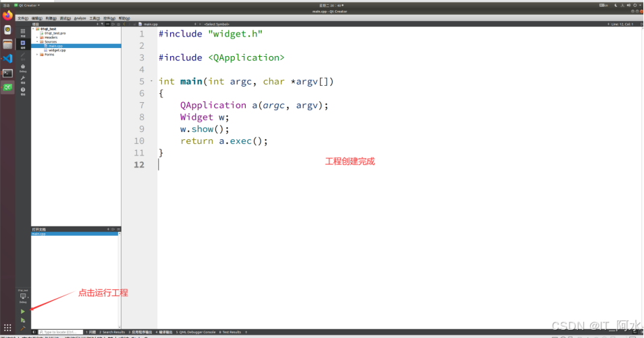The image size is (644, 338).
Task: Click the clock in the top bar
Action: click(331, 5)
